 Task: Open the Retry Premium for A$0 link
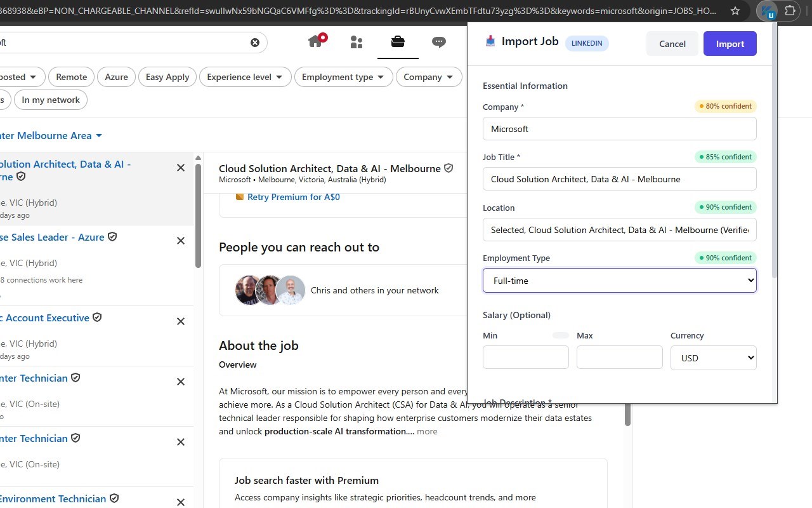tap(294, 197)
